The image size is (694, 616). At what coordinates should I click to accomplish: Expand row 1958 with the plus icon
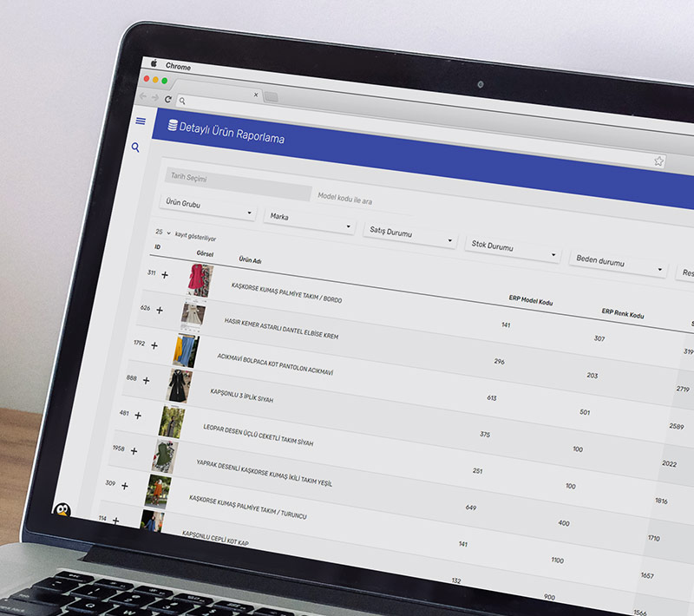134,451
